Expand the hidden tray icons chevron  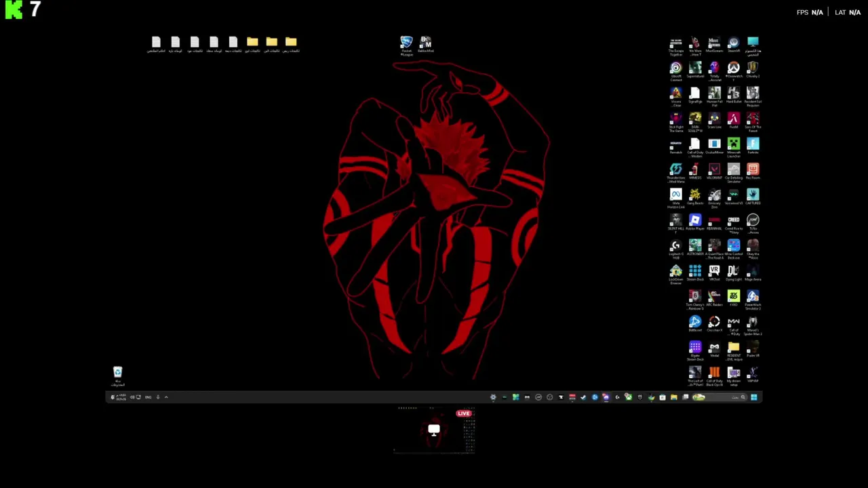[166, 397]
